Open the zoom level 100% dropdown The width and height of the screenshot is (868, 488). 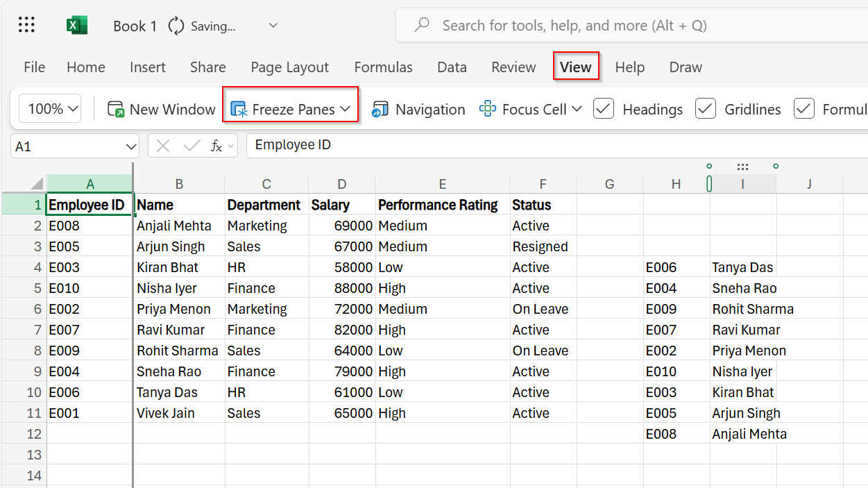click(x=49, y=108)
